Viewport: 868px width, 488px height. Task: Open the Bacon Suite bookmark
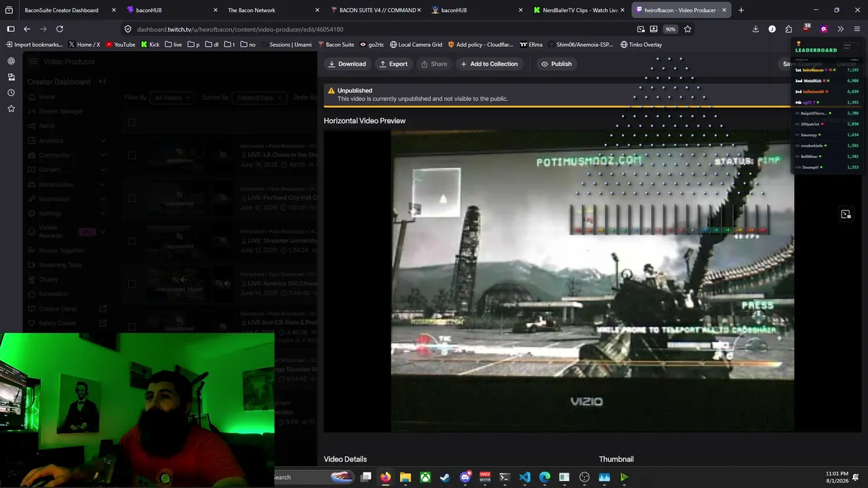[335, 45]
